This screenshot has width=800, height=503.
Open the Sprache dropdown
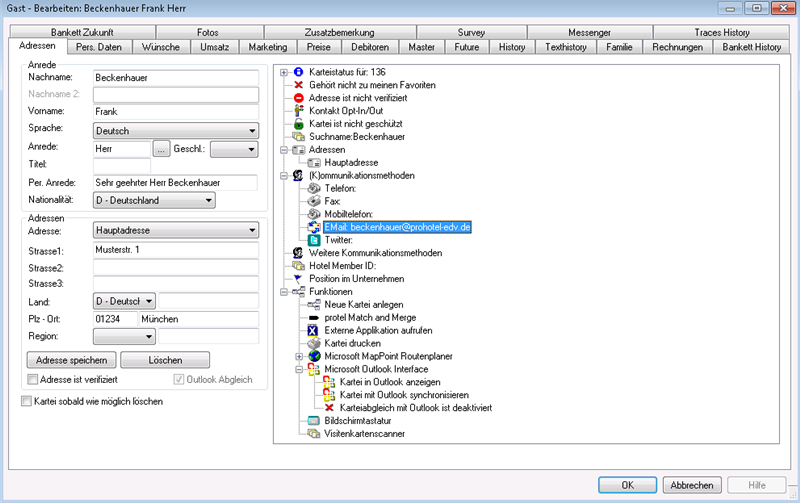(176, 131)
